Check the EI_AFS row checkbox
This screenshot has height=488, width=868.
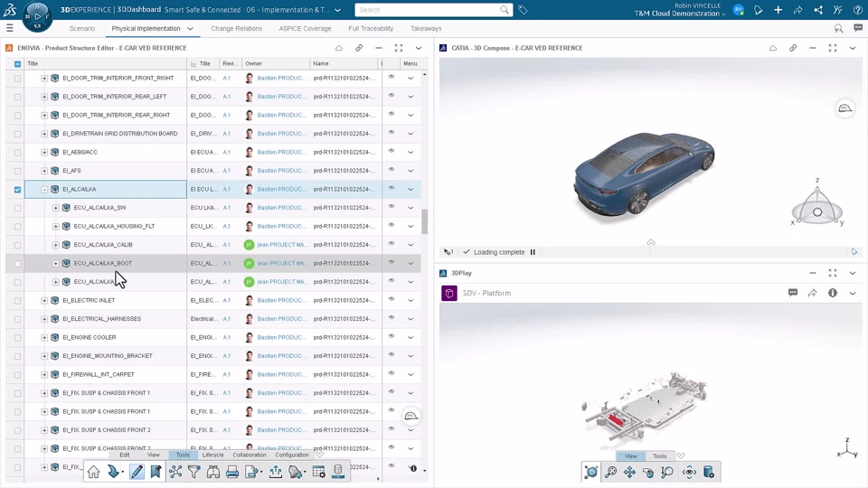pos(18,171)
